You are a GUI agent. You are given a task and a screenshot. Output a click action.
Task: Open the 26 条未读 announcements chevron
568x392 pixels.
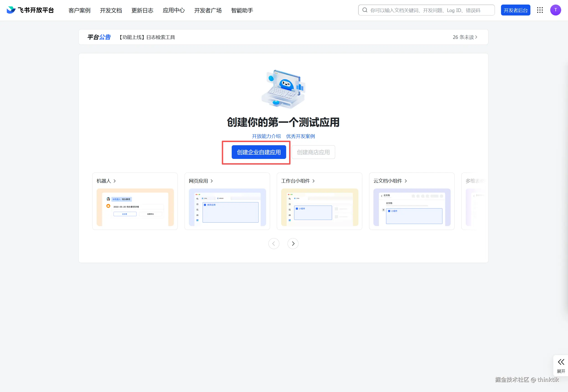pos(476,37)
